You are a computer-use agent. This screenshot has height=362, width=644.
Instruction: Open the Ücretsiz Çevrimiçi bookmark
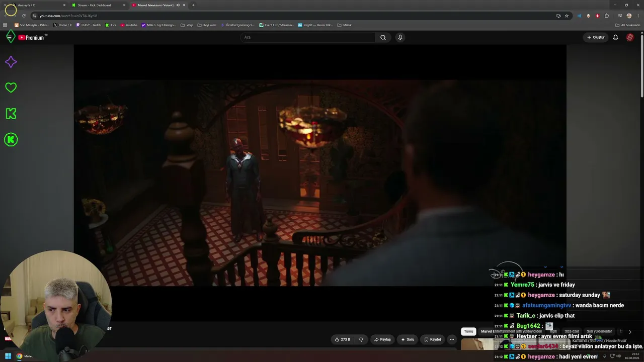237,25
